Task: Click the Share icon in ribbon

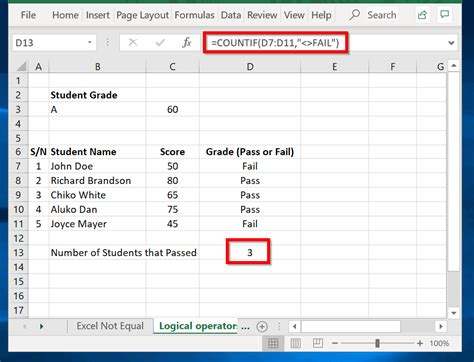Action: [422, 15]
